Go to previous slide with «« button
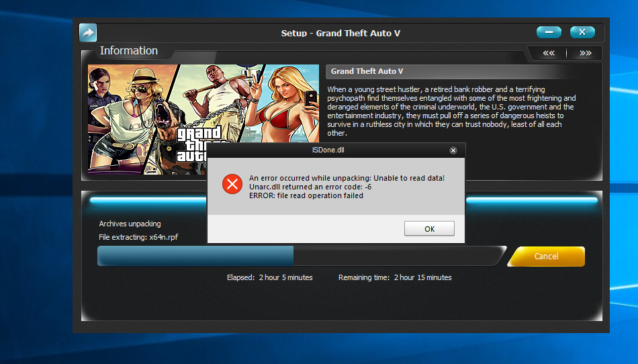638x364 pixels. point(549,53)
